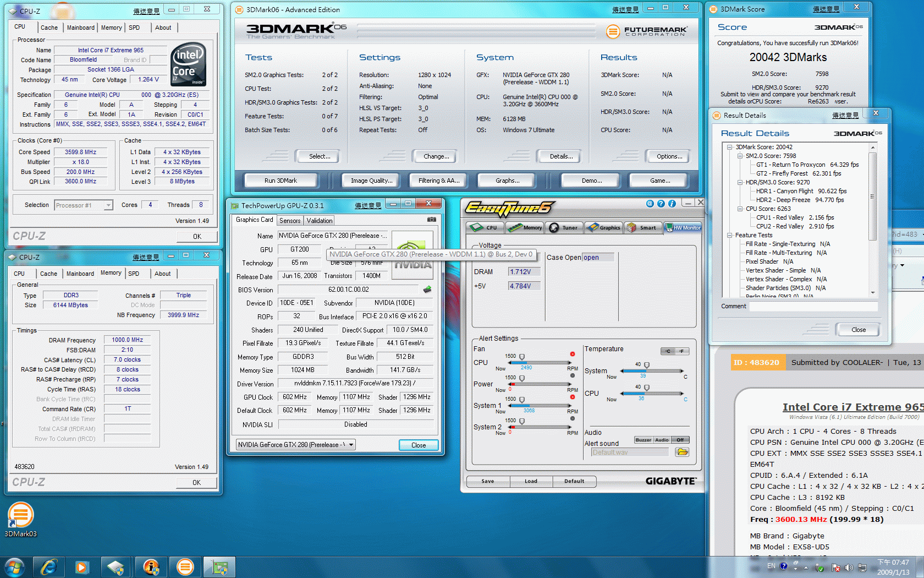Viewport: 924px width, 578px height.
Task: Click the GPU-Z camera screenshot icon
Action: (432, 219)
